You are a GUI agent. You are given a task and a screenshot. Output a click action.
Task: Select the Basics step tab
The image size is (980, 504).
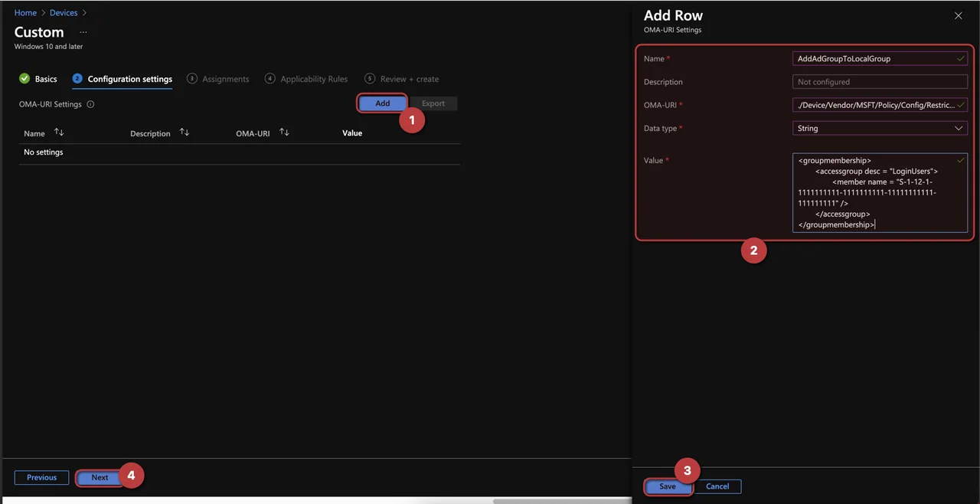38,79
